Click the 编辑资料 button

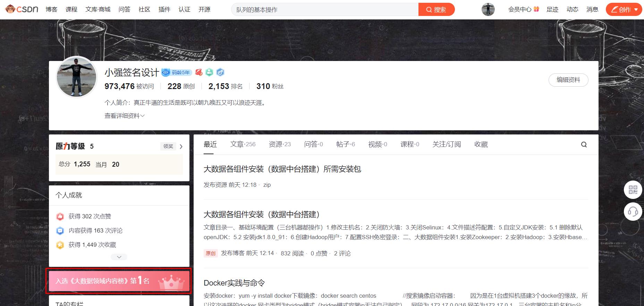(x=568, y=80)
